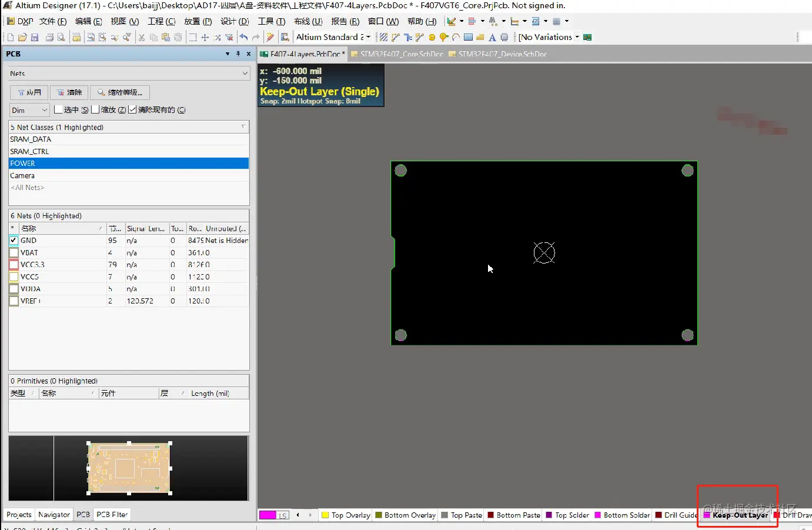This screenshot has width=812, height=530.
Task: Switch to the Projects panel tab
Action: pos(19,515)
